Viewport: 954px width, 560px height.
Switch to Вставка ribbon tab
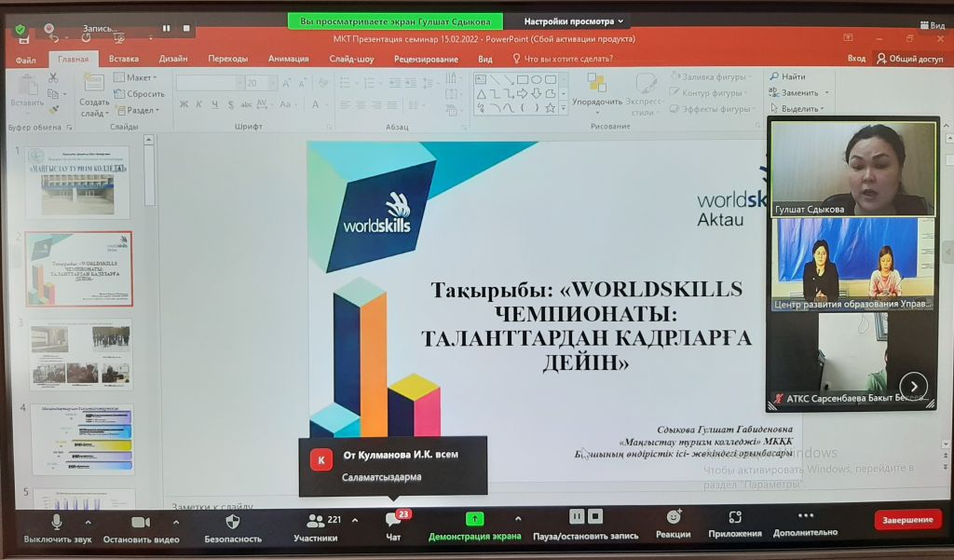124,59
